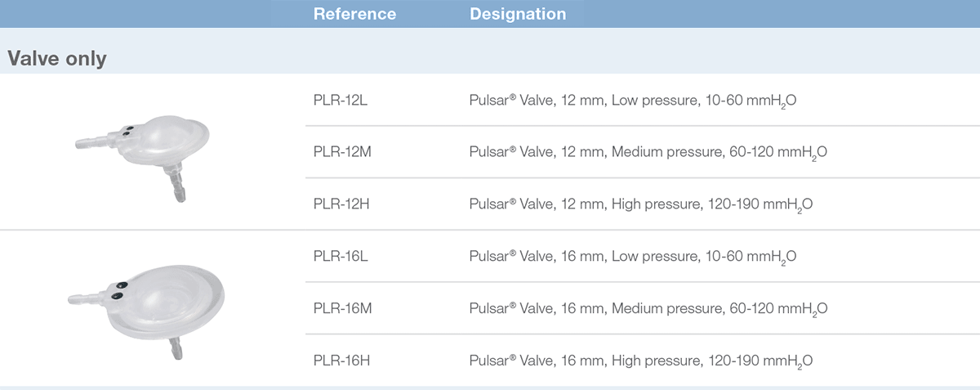
Task: Select the PLR-16L reference code
Action: coord(340,256)
